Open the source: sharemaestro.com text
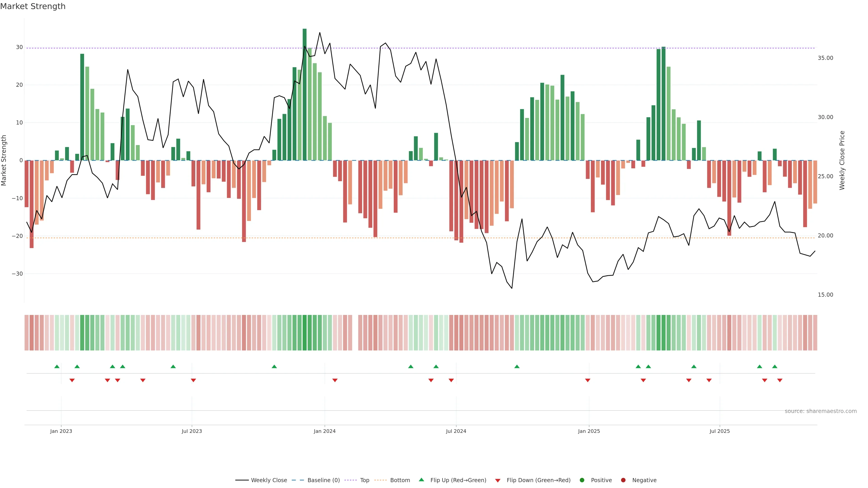 click(x=821, y=411)
